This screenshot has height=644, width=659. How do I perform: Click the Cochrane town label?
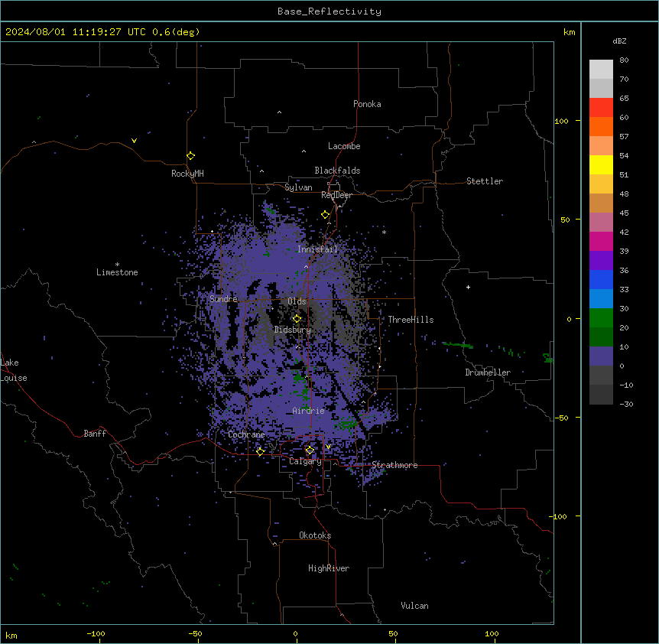[246, 434]
